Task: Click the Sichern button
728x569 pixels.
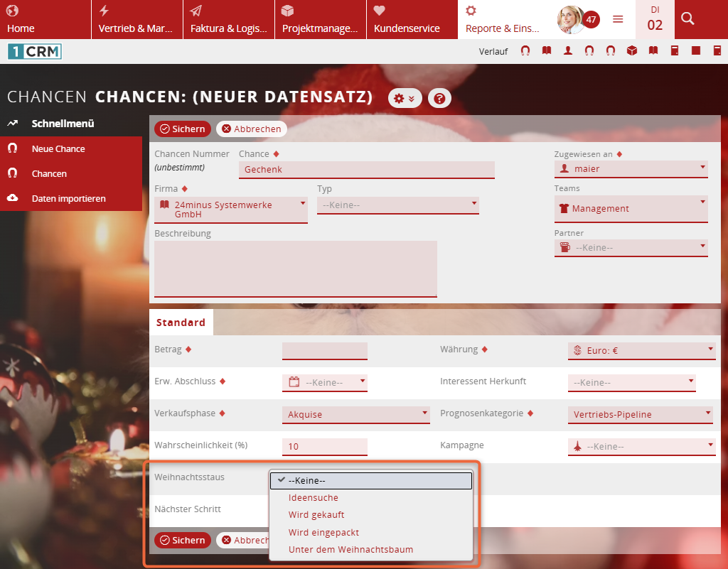Action: (182, 129)
